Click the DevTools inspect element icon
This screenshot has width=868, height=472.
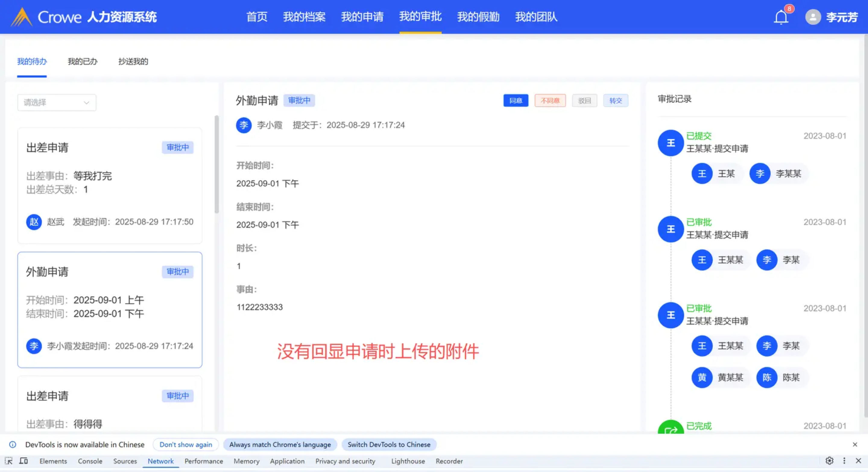click(x=8, y=461)
